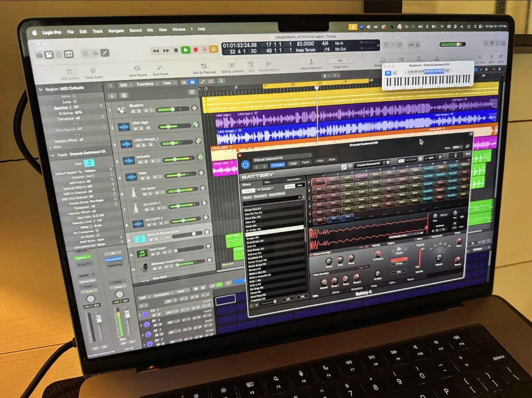532x398 pixels.
Task: Collapse the Region: MIDI Defaults section
Action: (41, 89)
